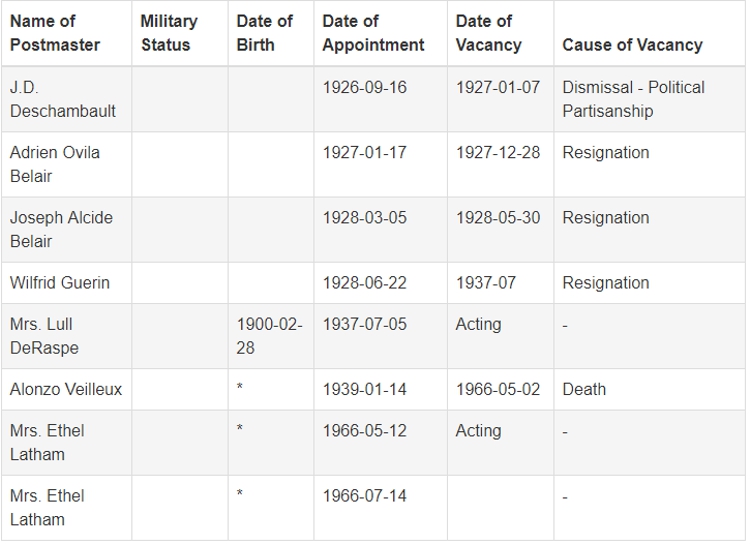Select the "Military Status" column header
This screenshot has height=545, width=750.
[169, 33]
